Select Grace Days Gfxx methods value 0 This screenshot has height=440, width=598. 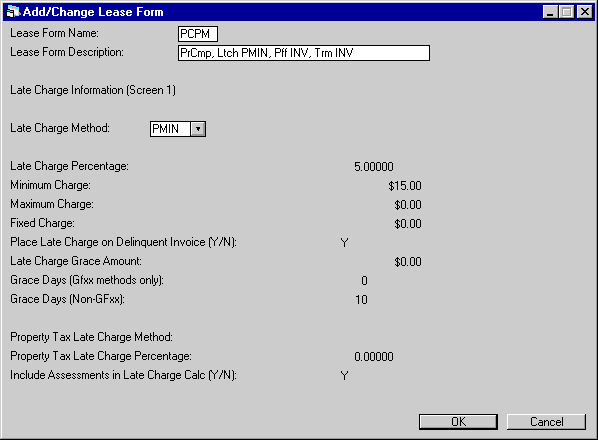point(364,281)
